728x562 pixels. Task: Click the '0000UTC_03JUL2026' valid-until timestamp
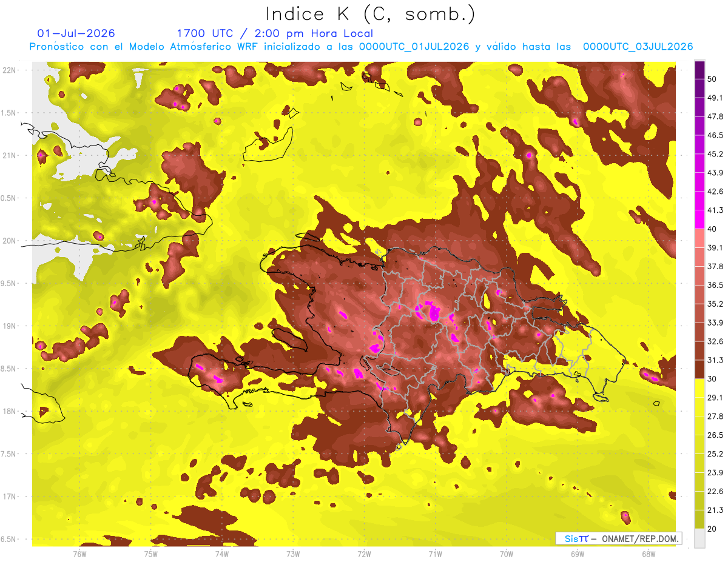coord(638,47)
